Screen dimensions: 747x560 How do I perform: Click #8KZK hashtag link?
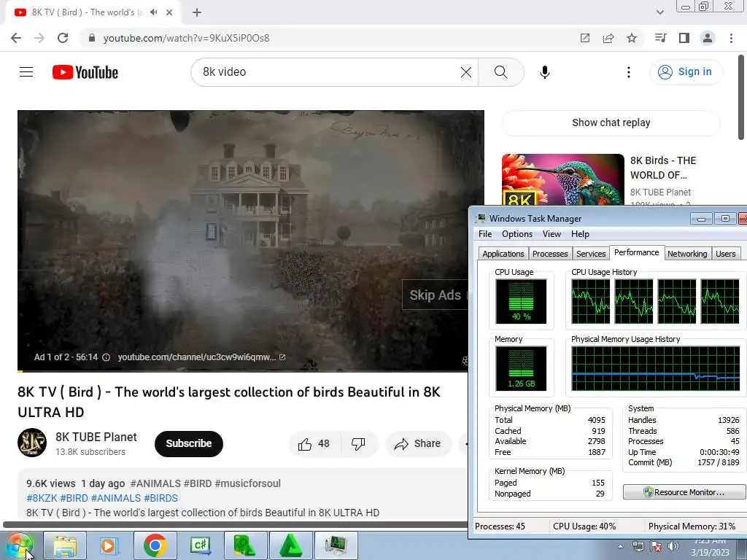click(x=42, y=498)
